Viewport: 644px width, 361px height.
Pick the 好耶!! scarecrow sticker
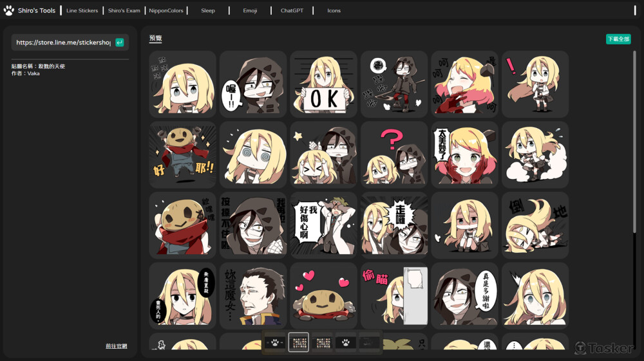pos(182,154)
